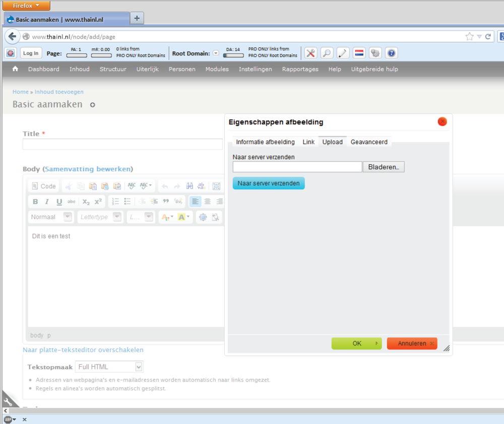Open the Tekstopmaak Full HTML dropdown

point(109,367)
